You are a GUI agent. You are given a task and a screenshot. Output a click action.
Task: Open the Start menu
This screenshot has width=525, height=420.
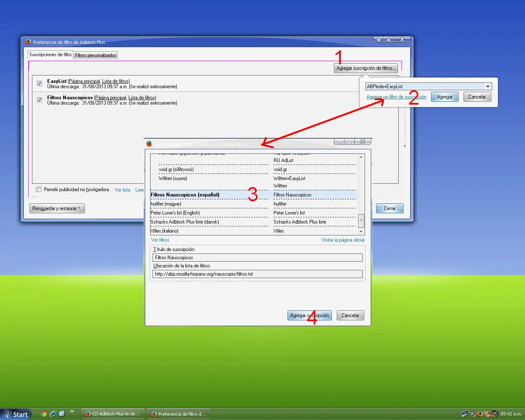point(16,414)
